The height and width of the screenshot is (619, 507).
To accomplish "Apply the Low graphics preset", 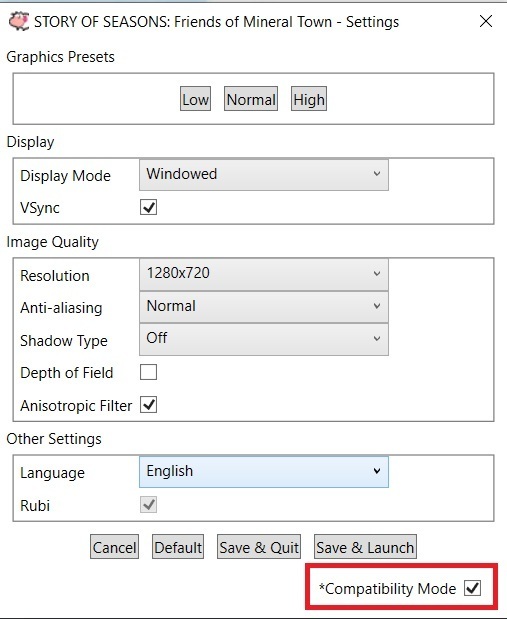I will pyautogui.click(x=195, y=99).
